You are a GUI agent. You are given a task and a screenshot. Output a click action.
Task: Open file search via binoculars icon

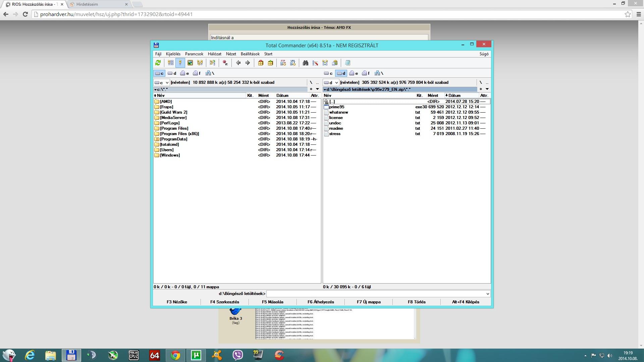306,63
